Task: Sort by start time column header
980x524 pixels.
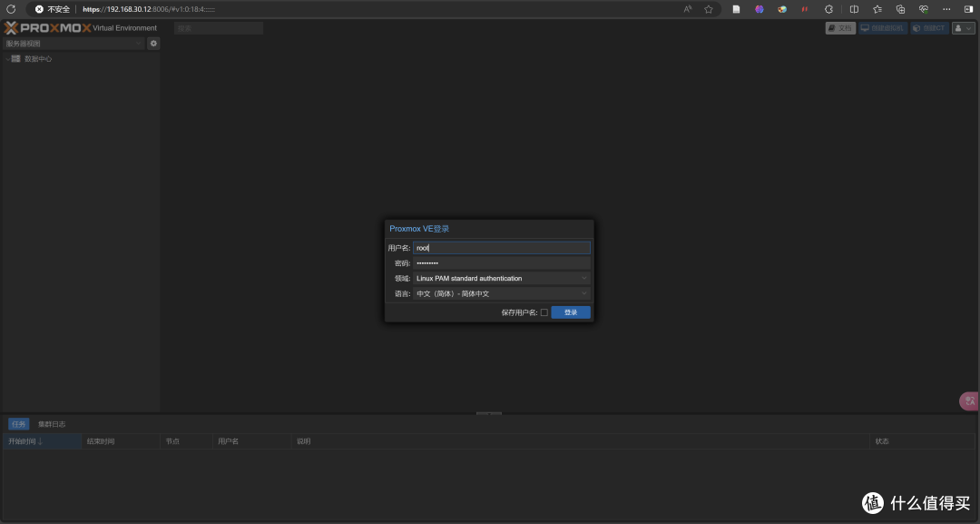Action: point(42,441)
